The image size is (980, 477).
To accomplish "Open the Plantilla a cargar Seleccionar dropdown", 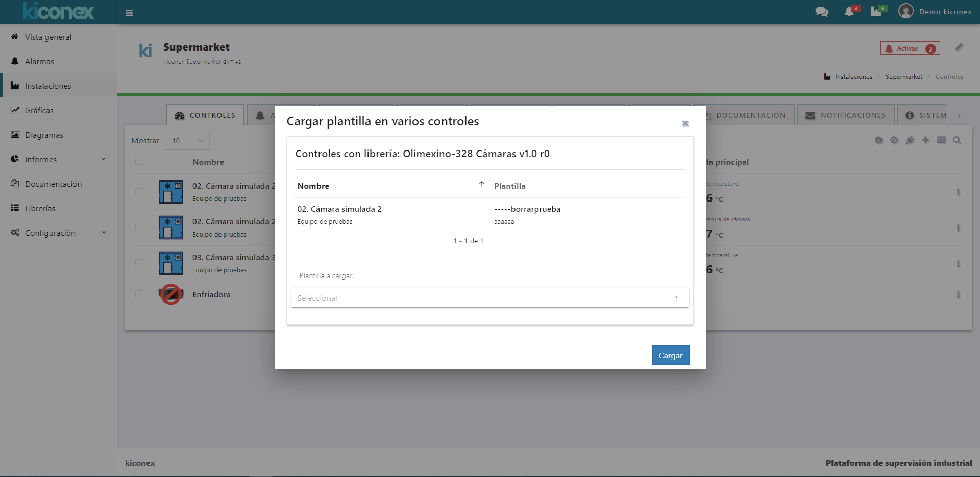I will (489, 298).
